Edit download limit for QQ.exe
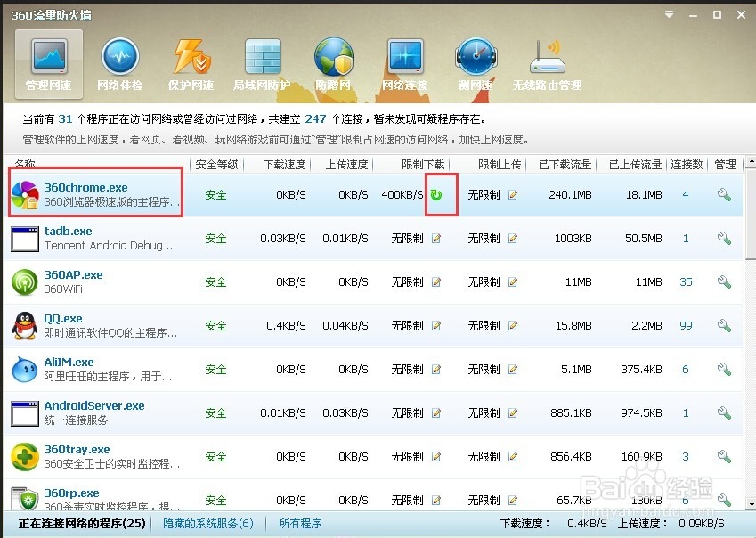Screen dimensions: 756x538 (436, 325)
